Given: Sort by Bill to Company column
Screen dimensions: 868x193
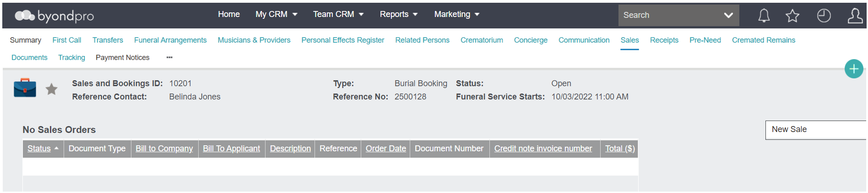Looking at the screenshot, I should coord(164,149).
